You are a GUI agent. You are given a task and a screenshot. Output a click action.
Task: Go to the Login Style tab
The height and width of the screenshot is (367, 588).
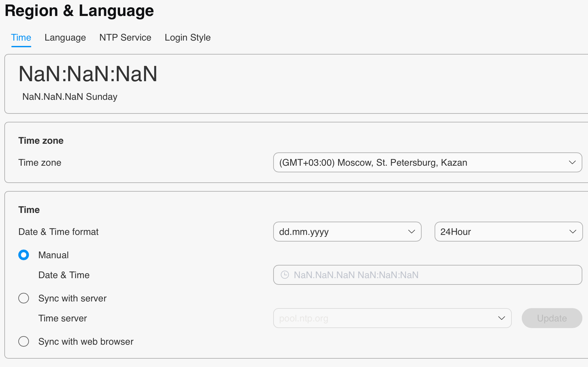tap(188, 38)
